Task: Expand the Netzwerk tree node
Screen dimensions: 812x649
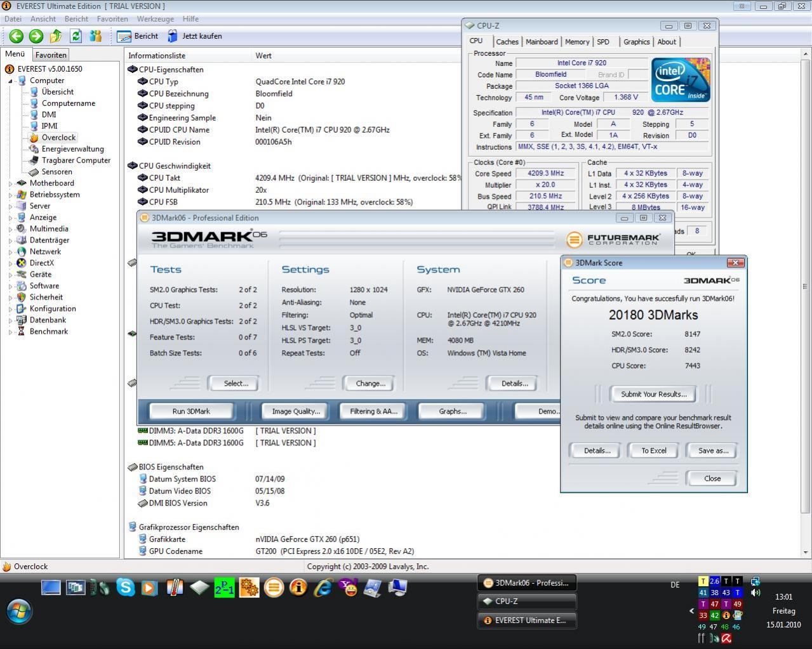Action: pyautogui.click(x=10, y=252)
